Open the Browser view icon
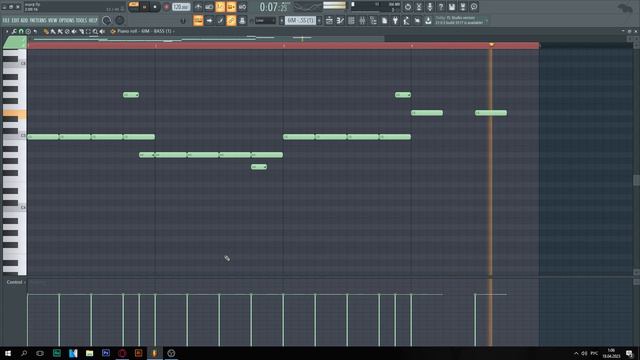Viewport: 640px width, 360px height. pyautogui.click(x=373, y=20)
